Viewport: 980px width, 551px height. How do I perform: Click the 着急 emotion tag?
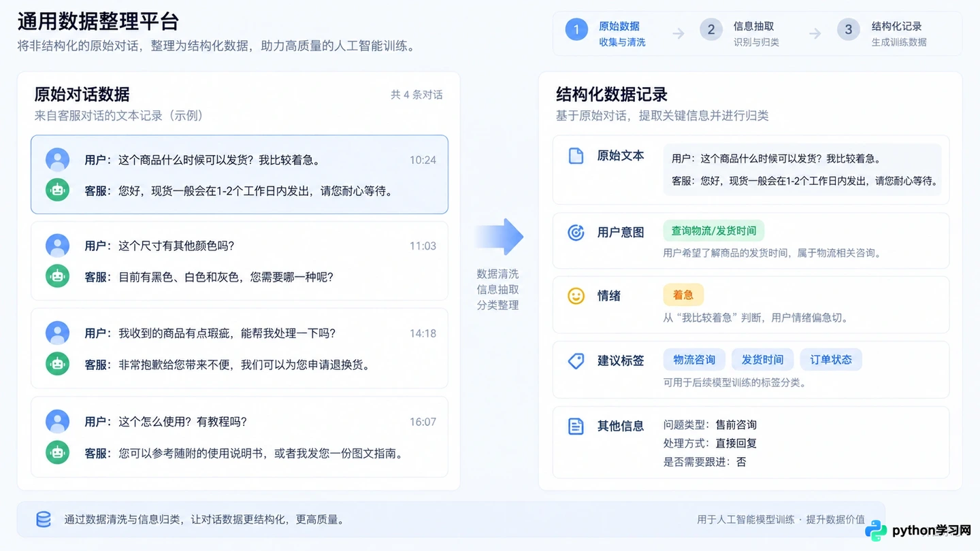point(683,295)
